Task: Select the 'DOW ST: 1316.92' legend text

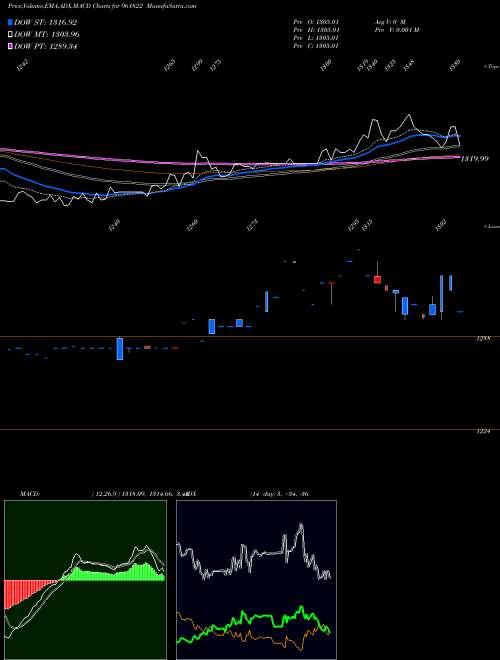Action: [x=46, y=22]
